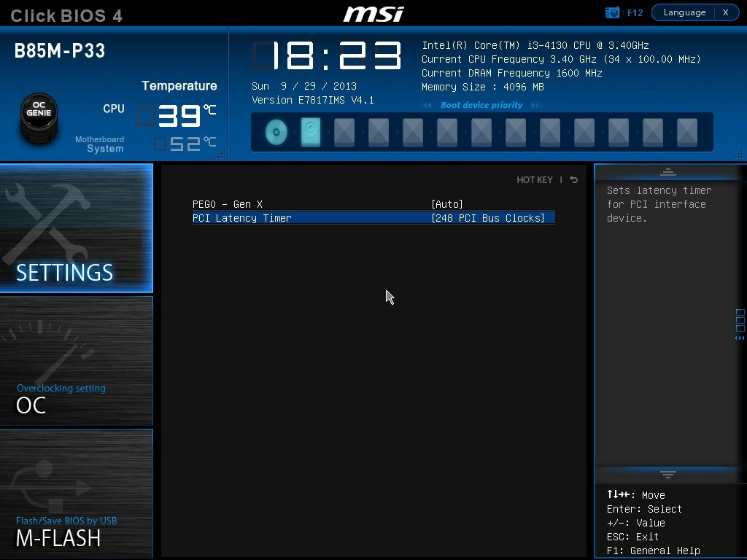Screen dimensions: 747x560
Task: Click the date Sun 9 / 29 / 2013
Action: pos(304,86)
